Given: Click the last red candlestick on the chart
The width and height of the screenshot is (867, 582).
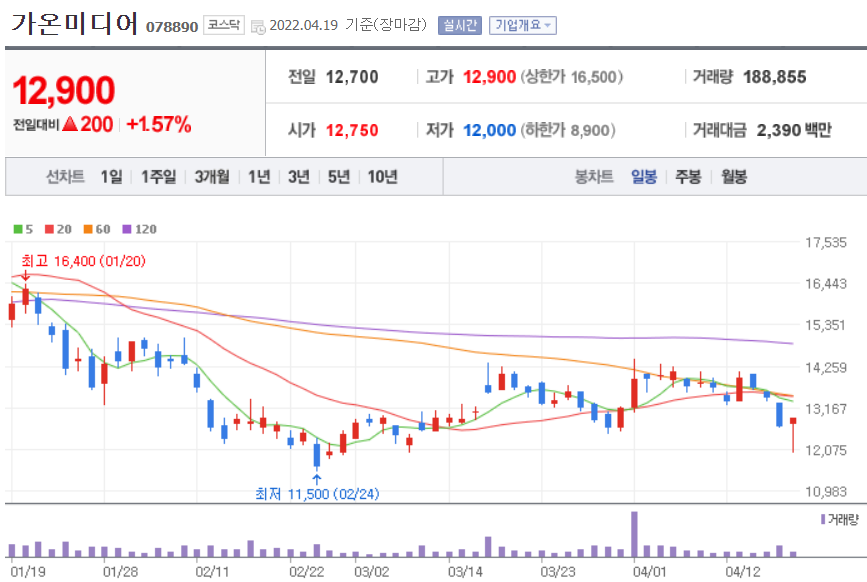Looking at the screenshot, I should tap(793, 435).
